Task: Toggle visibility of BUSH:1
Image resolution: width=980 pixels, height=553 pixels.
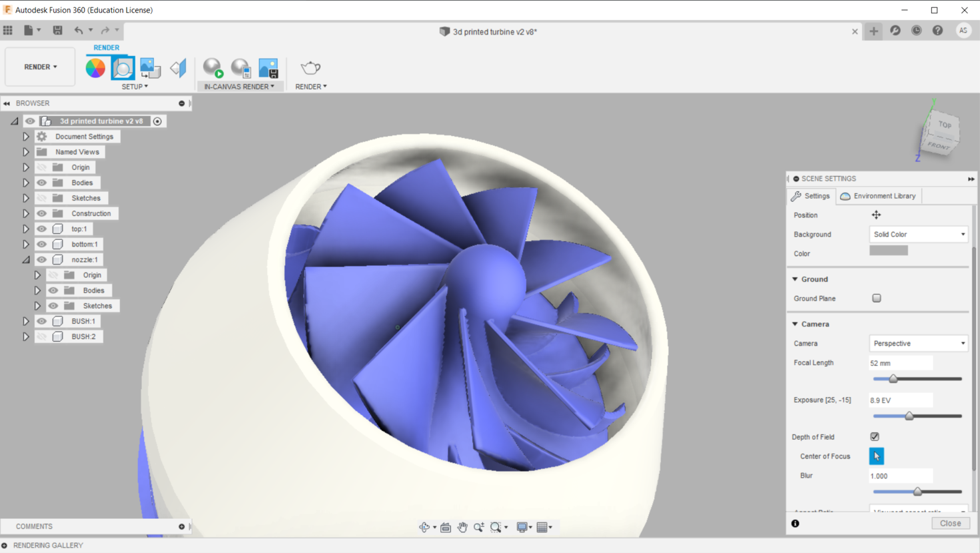Action: tap(42, 321)
